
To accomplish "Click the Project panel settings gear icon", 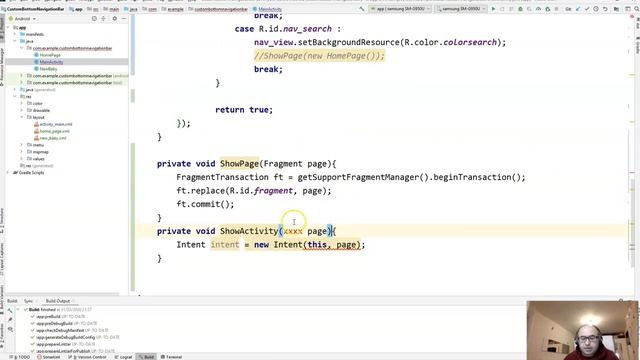I will point(115,18).
